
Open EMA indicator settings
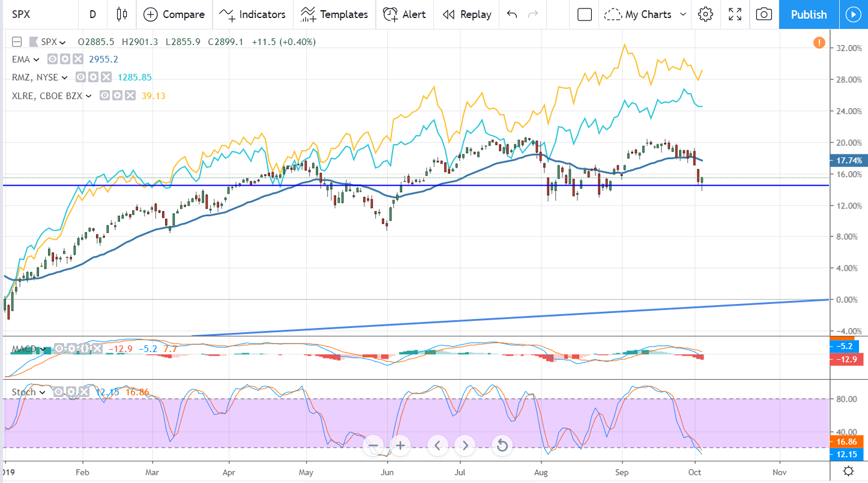pos(65,59)
